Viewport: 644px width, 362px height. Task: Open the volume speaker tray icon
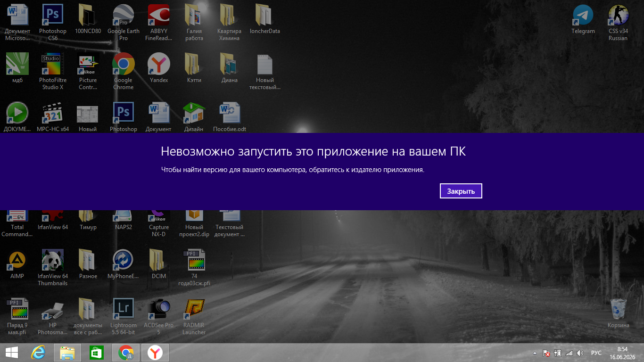580,353
